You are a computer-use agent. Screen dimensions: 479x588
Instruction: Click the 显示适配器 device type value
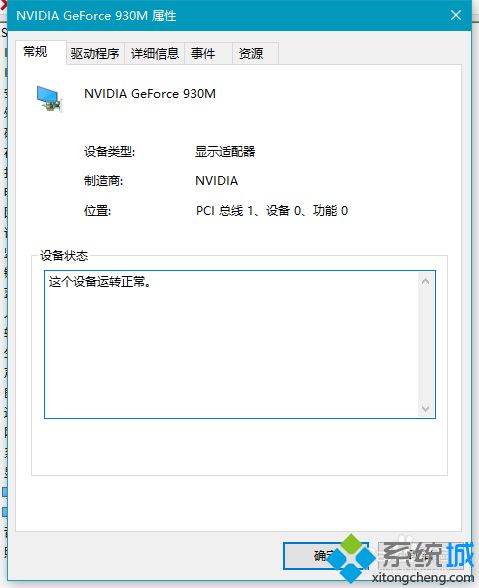(x=225, y=152)
